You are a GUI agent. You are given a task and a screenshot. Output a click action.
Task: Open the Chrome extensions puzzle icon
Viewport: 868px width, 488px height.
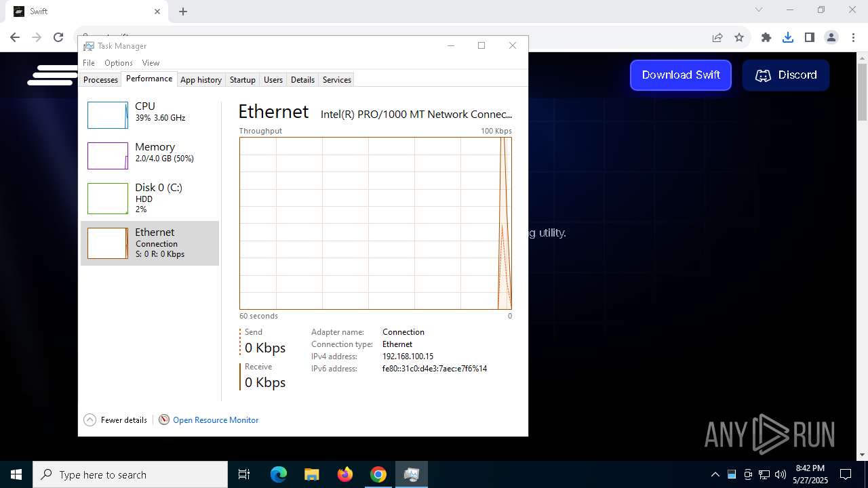coord(766,38)
